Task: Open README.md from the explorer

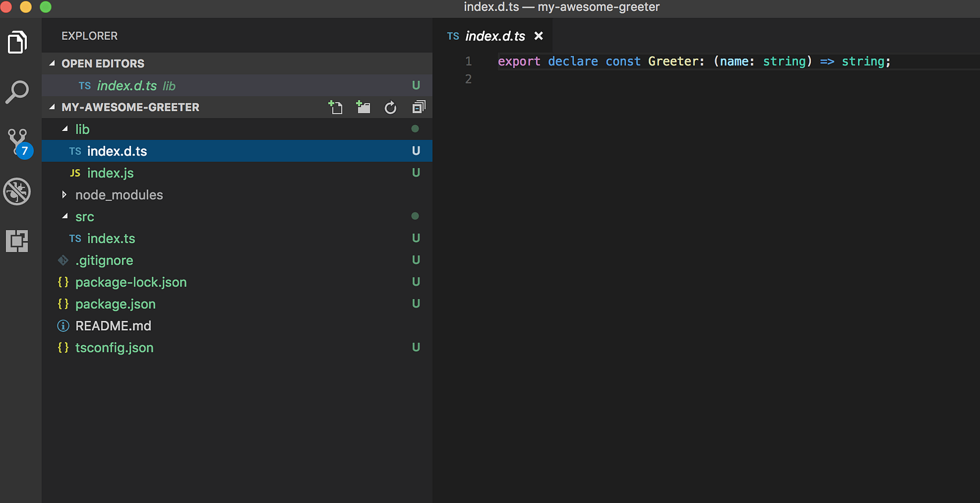Action: pos(113,326)
